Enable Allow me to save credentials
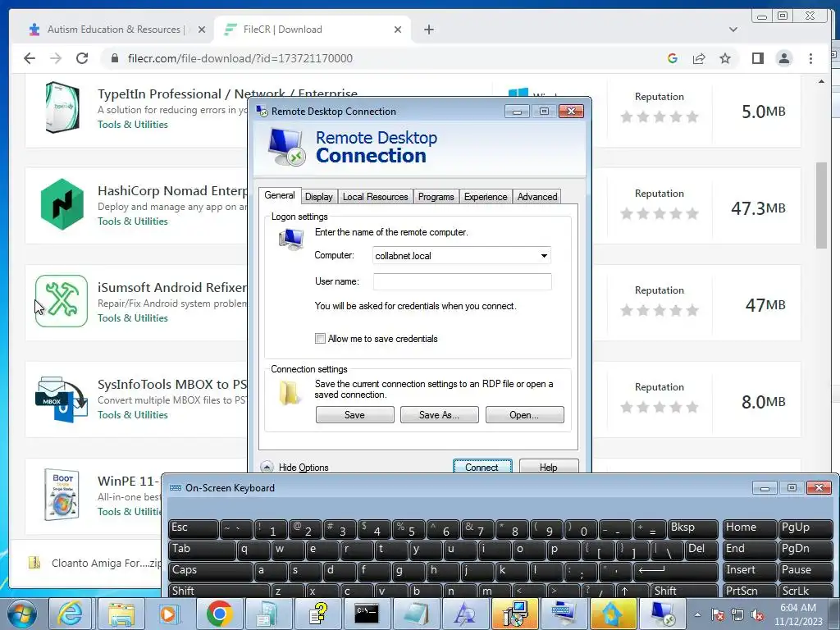Image resolution: width=840 pixels, height=630 pixels. point(321,339)
